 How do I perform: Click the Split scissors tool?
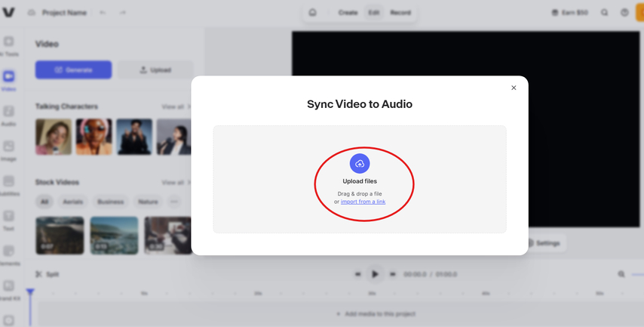pos(48,274)
